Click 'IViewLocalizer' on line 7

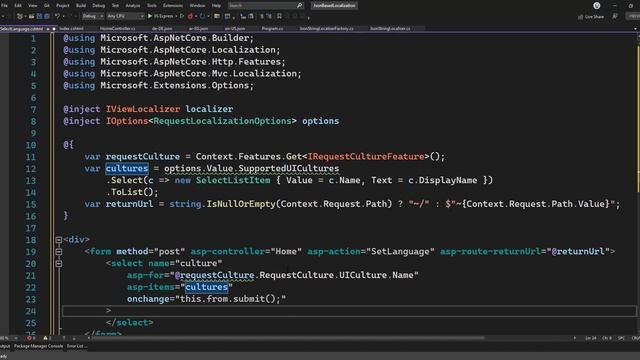143,109
